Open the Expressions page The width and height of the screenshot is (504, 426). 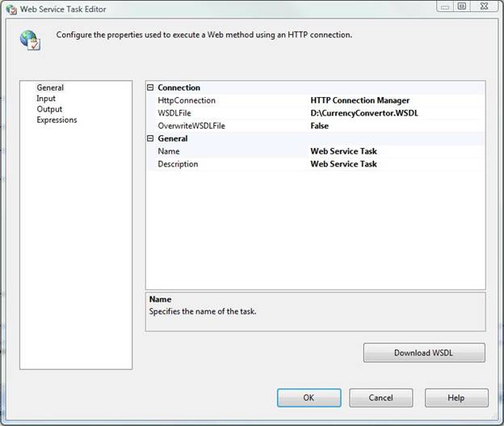point(57,120)
